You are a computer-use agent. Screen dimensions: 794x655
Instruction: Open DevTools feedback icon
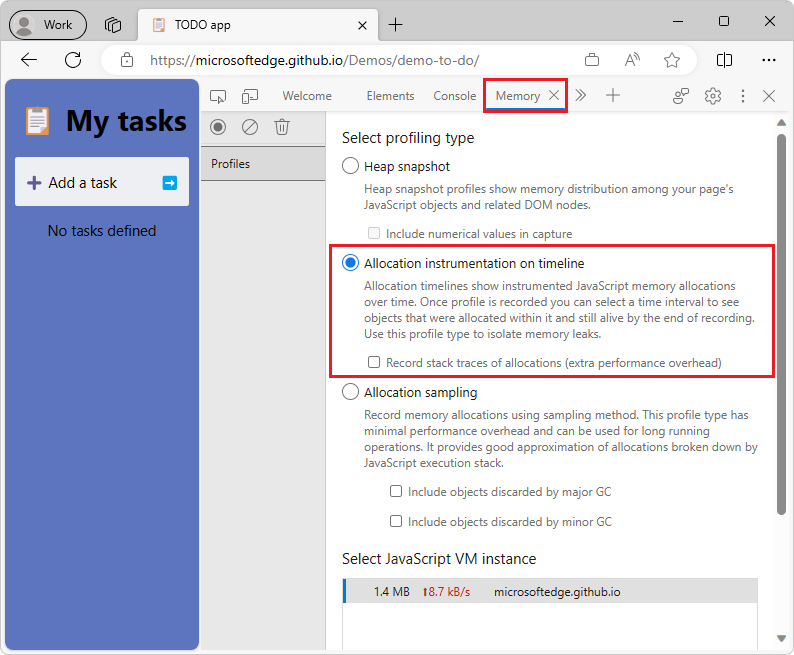[681, 96]
